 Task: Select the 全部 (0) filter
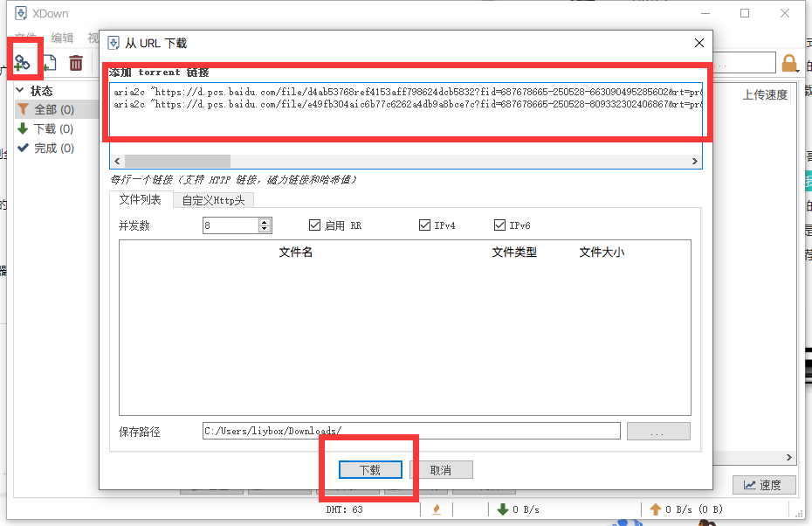pos(53,109)
